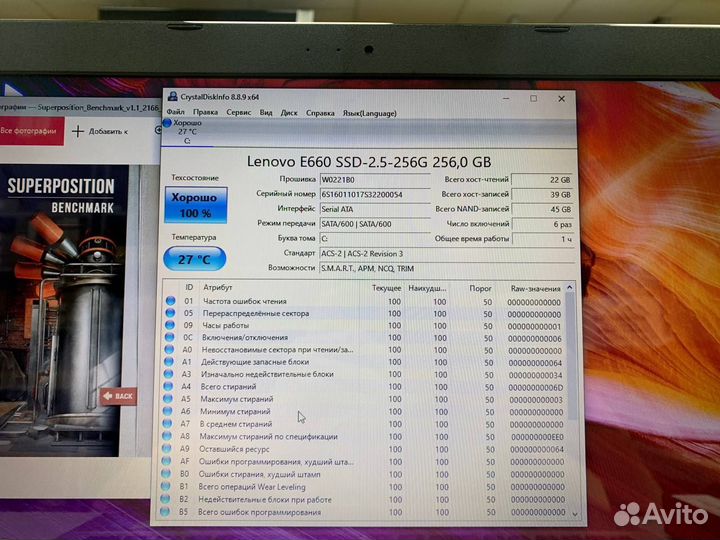
Task: Click the CrystalDiskInfo title bar app icon
Action: point(172,96)
